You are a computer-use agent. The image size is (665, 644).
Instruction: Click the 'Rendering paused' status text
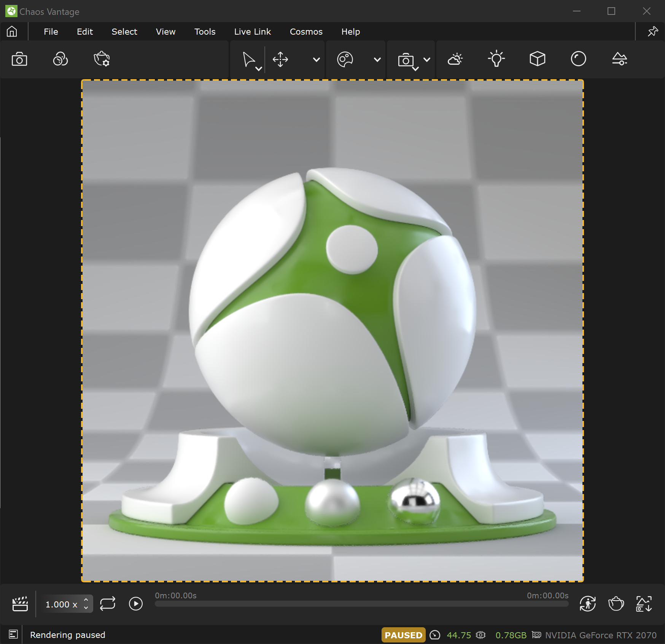click(x=68, y=635)
